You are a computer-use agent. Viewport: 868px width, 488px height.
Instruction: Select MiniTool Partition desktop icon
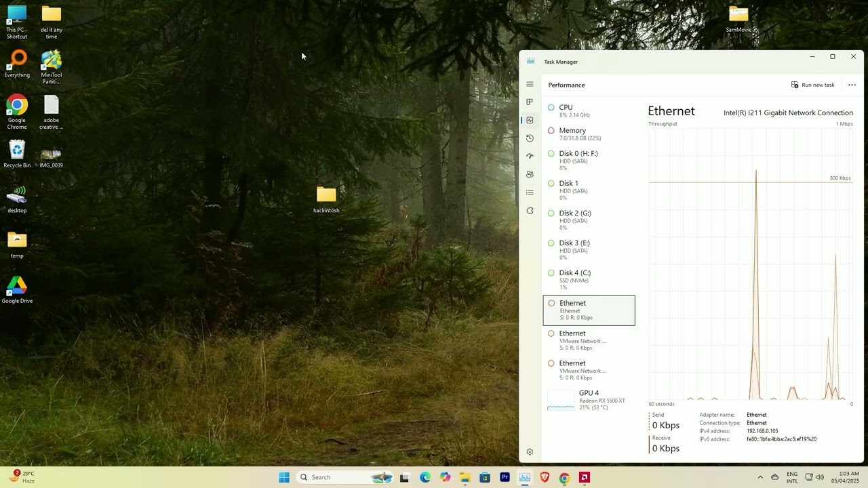[52, 67]
